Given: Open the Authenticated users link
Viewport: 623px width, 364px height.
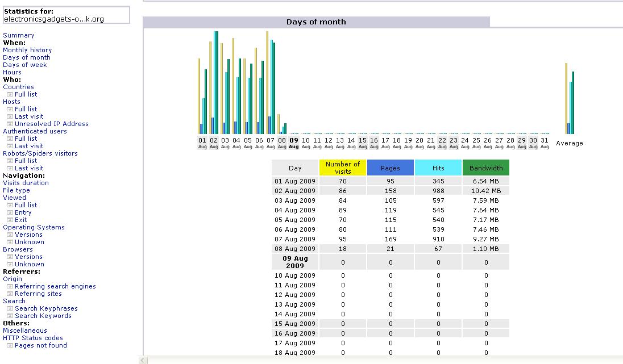Looking at the screenshot, I should (35, 131).
